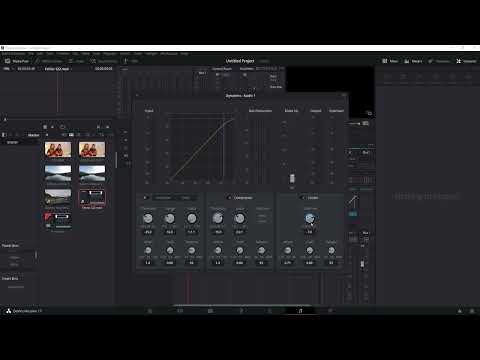
Task: Switch to the Deliver page
Action: [x=330, y=311]
